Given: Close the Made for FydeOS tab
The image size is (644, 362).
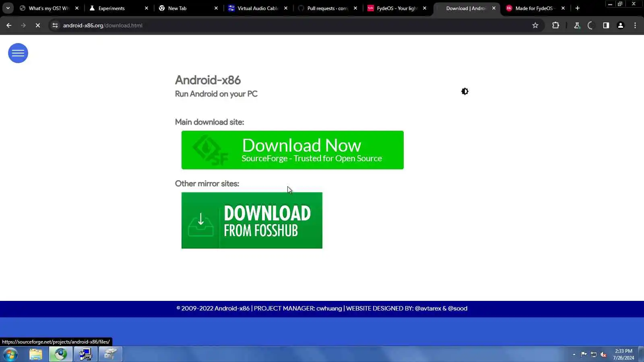Looking at the screenshot, I should coord(563,8).
